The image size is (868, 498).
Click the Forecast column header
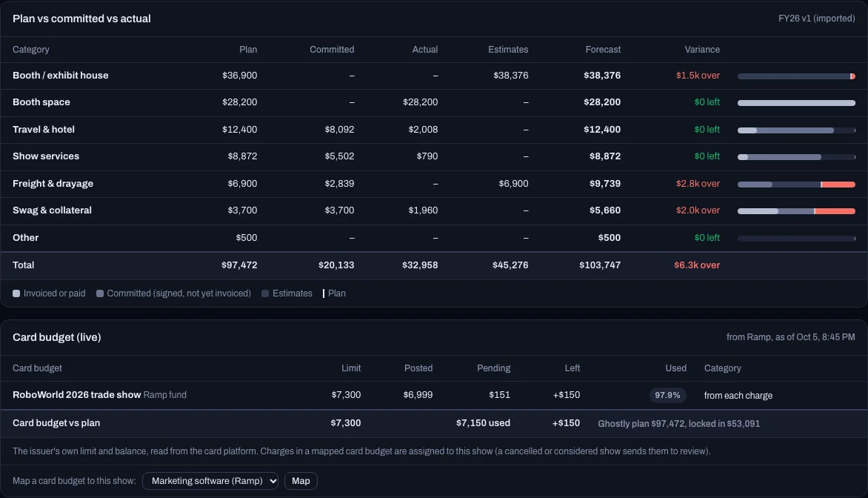(603, 50)
